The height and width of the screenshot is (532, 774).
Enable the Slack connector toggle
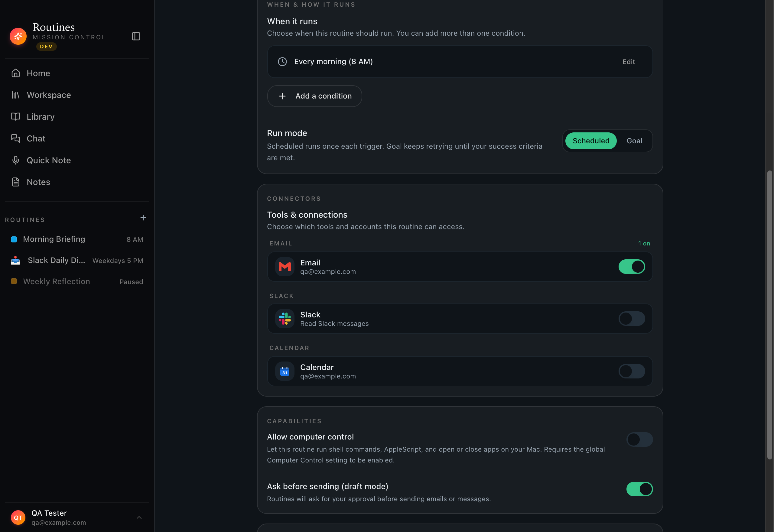pyautogui.click(x=632, y=319)
